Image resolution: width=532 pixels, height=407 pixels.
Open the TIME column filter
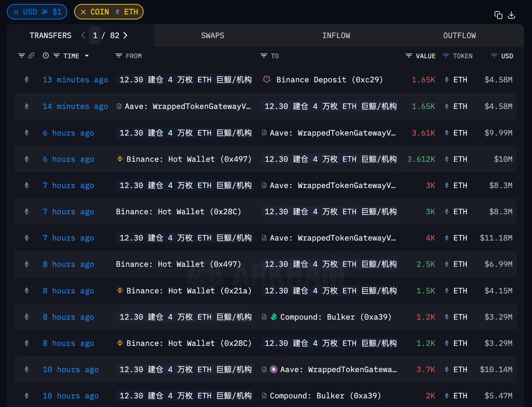pos(56,56)
